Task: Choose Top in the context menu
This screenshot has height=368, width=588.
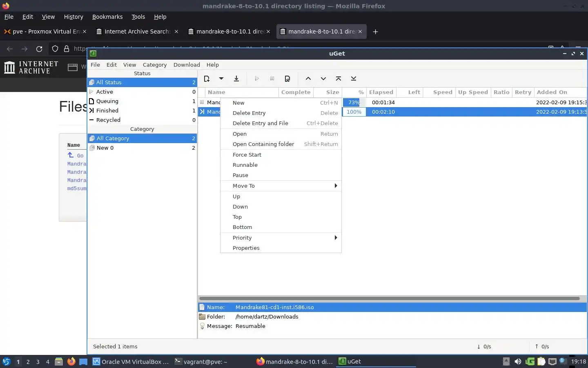Action: tap(281, 217)
